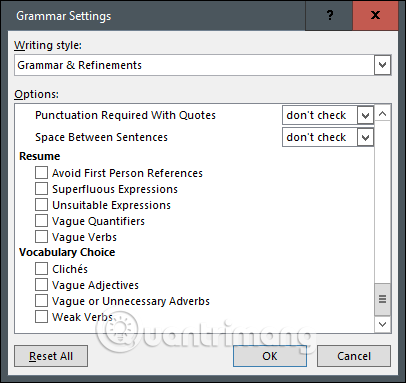
Task: Click the Resume section heading
Action: (x=40, y=156)
